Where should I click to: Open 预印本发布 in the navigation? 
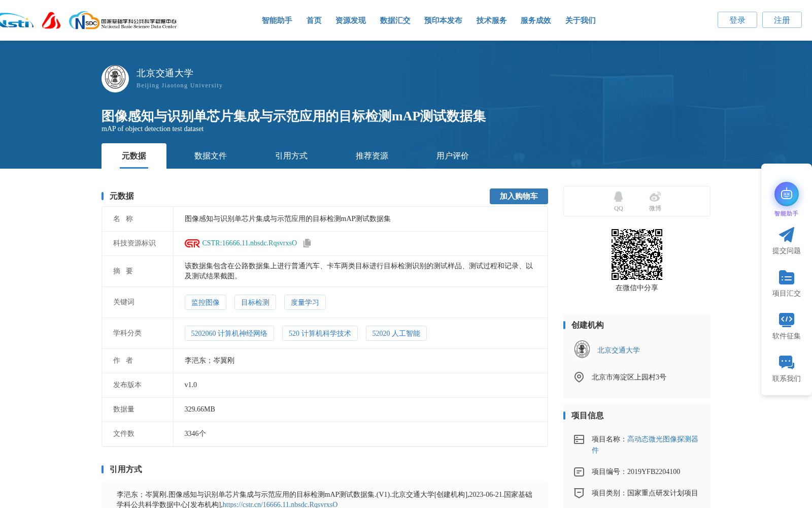[443, 20]
